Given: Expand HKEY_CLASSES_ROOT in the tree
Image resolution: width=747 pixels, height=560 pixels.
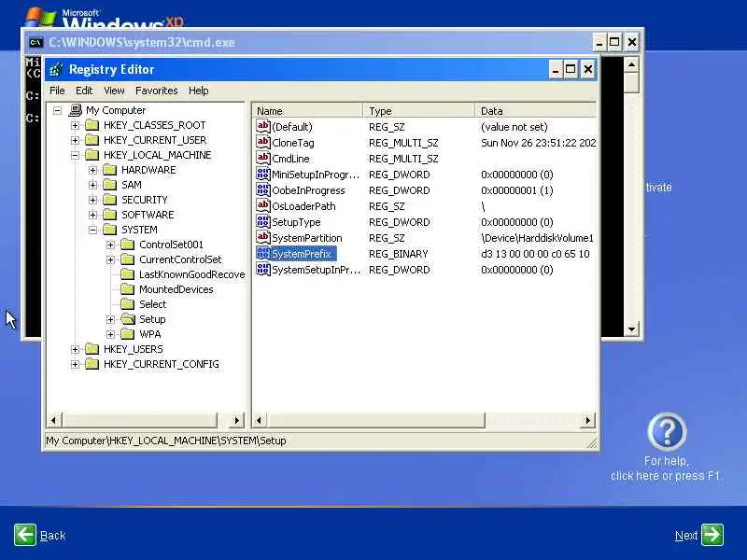Looking at the screenshot, I should (x=75, y=126).
